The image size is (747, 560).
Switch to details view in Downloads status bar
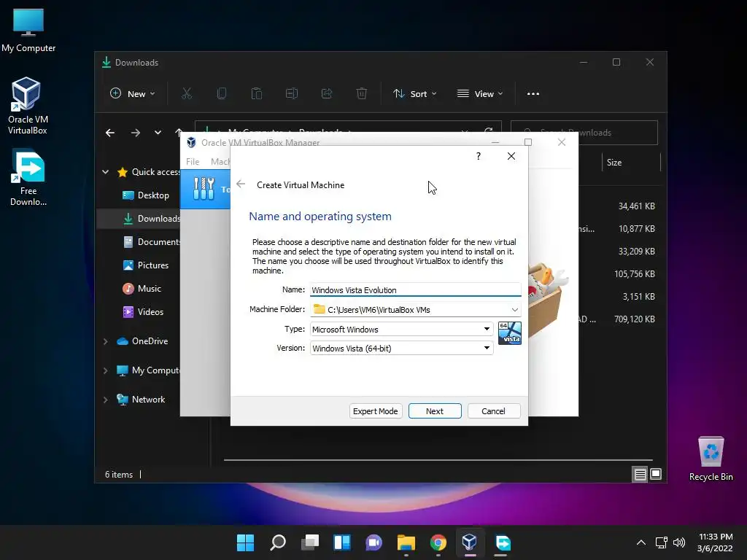640,474
